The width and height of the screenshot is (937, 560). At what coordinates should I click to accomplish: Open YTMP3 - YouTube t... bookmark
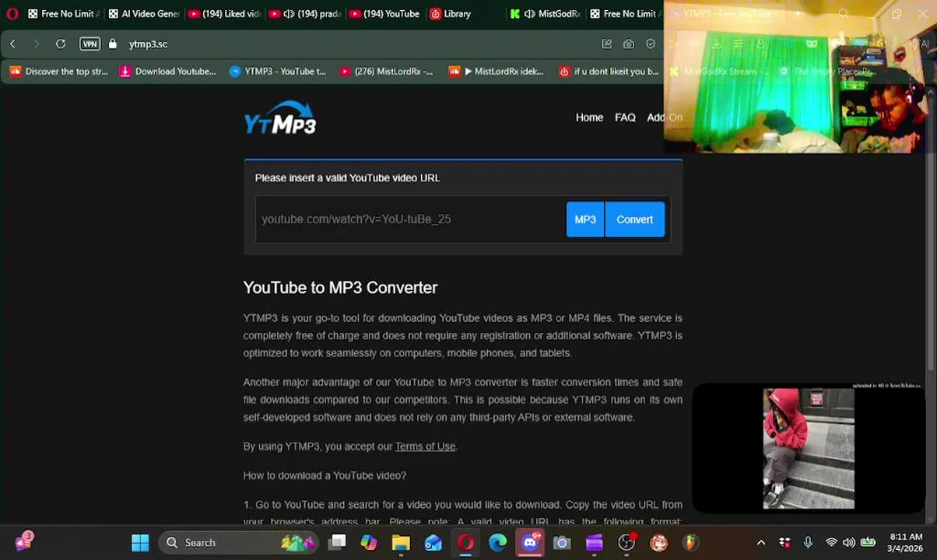278,72
